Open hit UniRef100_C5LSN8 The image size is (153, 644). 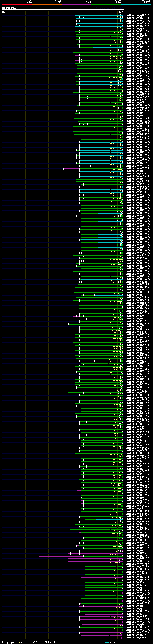pyautogui.click(x=137, y=297)
